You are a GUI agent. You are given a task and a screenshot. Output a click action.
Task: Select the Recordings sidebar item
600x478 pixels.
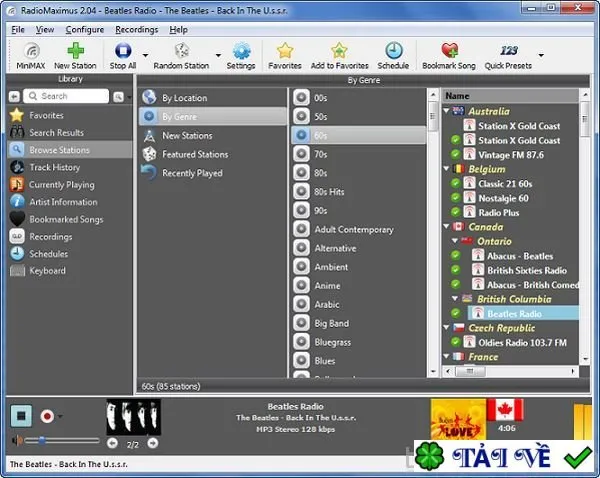click(51, 237)
